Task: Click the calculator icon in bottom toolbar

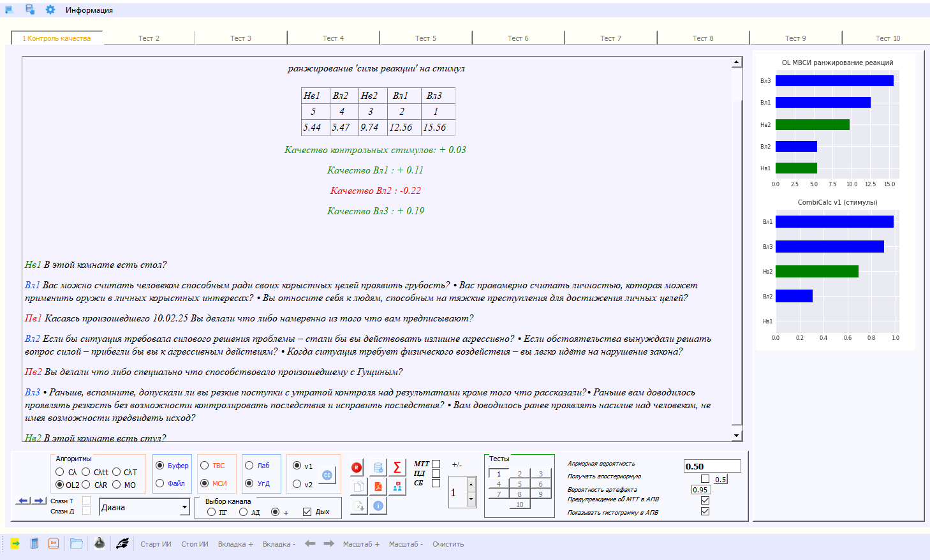Action: [34, 543]
